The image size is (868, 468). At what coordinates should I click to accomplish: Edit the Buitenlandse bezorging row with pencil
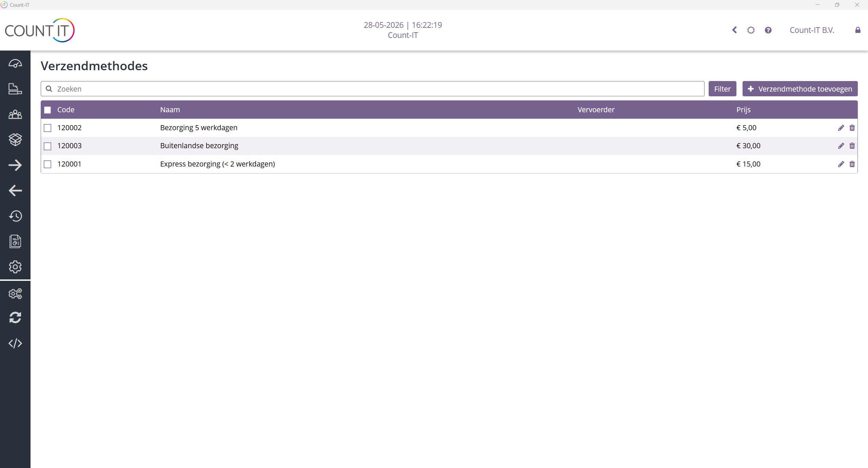click(841, 146)
